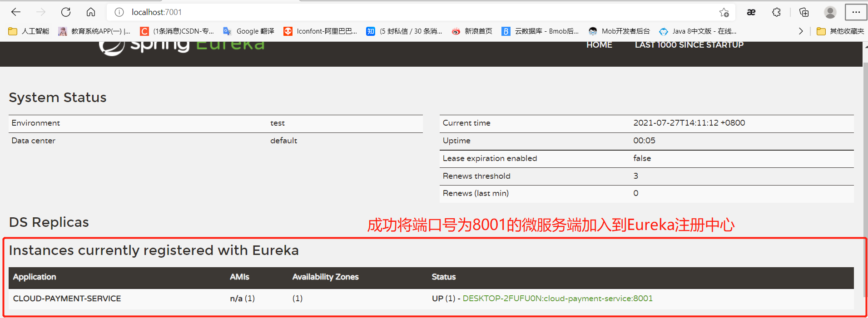
Task: Open the Google 翻译 bookmark
Action: 249,31
